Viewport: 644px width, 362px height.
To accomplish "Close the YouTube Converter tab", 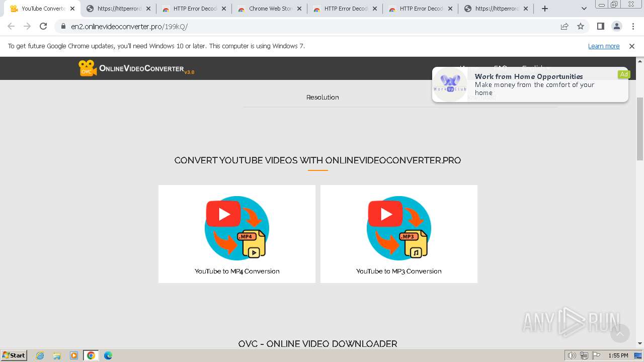I will point(72,9).
